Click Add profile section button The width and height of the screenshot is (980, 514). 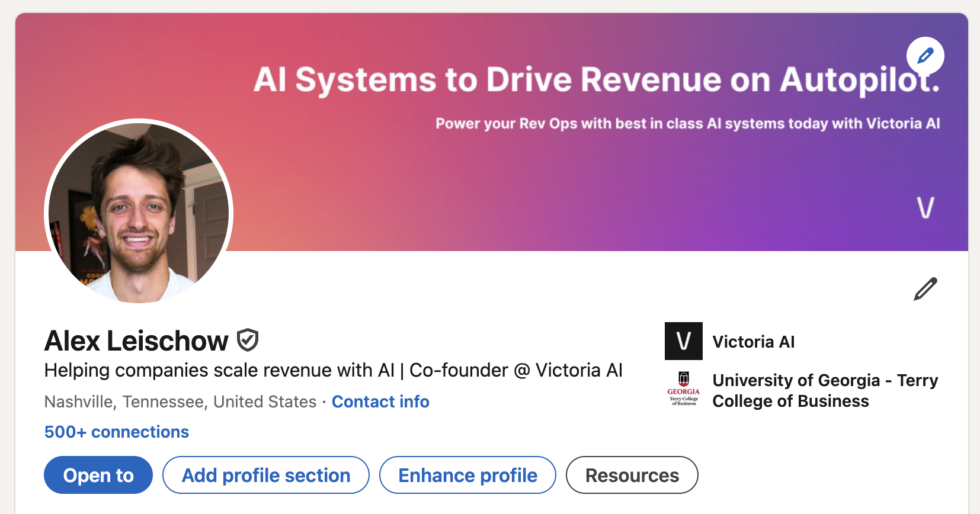pos(266,475)
